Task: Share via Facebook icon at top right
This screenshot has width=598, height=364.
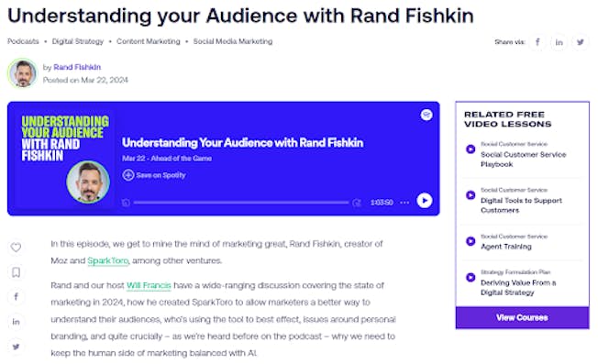Action: (537, 42)
